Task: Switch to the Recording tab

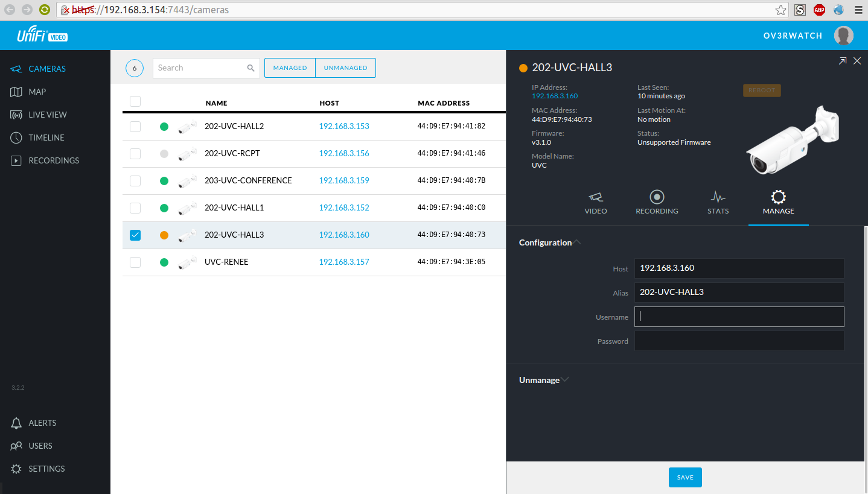Action: click(x=657, y=203)
